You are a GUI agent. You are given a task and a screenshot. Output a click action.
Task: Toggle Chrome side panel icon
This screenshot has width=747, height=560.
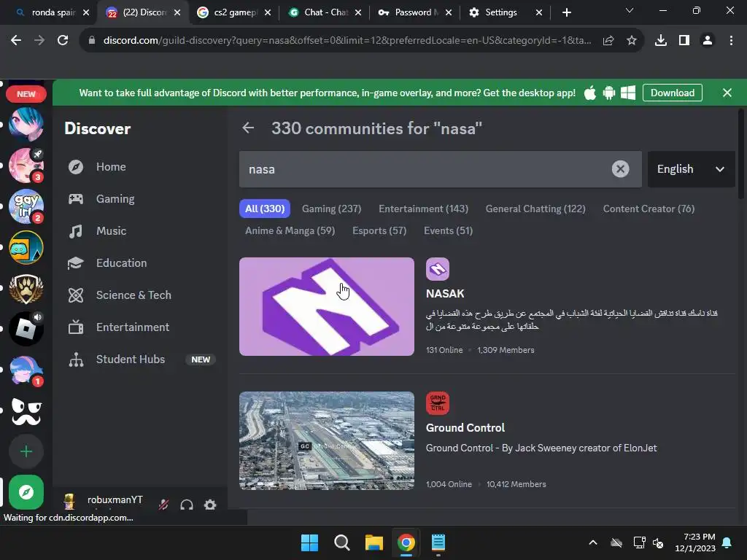(x=684, y=41)
